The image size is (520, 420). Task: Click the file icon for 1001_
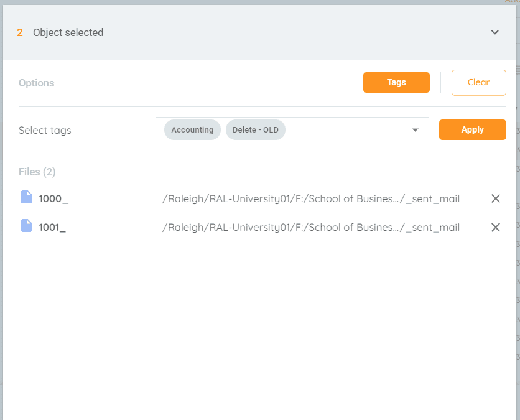coord(27,226)
